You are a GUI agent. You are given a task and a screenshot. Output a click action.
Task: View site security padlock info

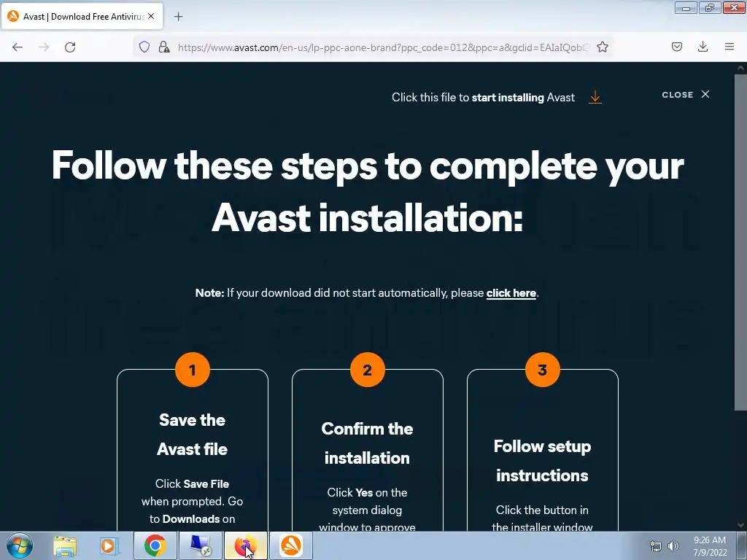pos(164,47)
